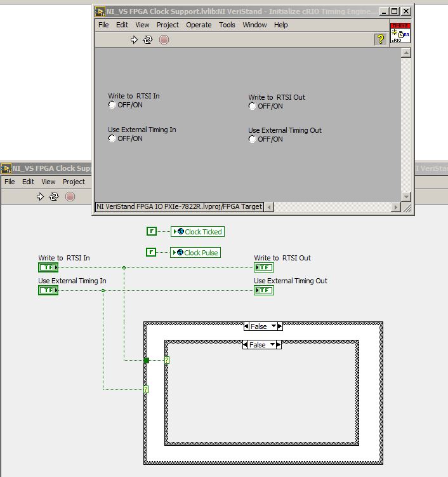Open File menu in front panel window
Viewport: 448px width, 477px height.
pyautogui.click(x=103, y=25)
